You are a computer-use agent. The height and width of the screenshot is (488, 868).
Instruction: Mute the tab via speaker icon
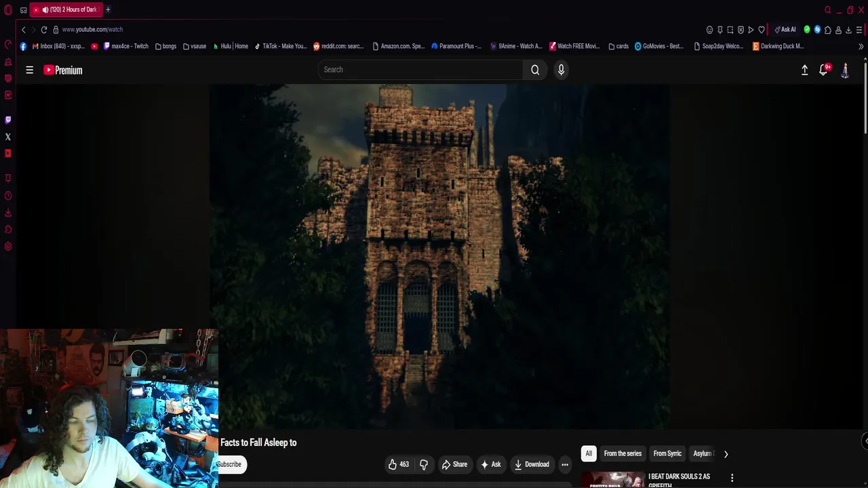[x=45, y=9]
